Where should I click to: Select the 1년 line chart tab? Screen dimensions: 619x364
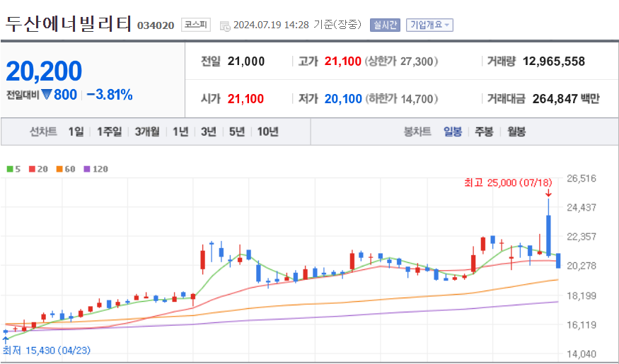coord(180,131)
